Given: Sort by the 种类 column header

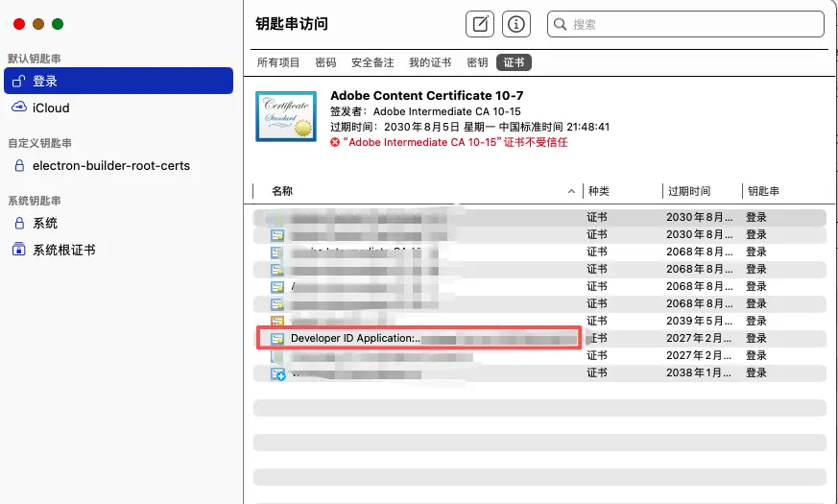Looking at the screenshot, I should [599, 191].
